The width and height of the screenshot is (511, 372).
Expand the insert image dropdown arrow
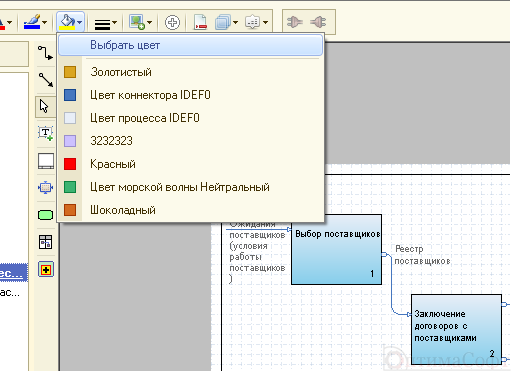coord(149,23)
